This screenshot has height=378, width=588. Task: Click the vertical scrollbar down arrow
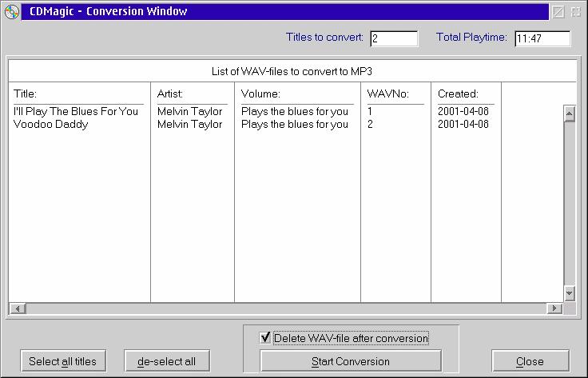570,292
